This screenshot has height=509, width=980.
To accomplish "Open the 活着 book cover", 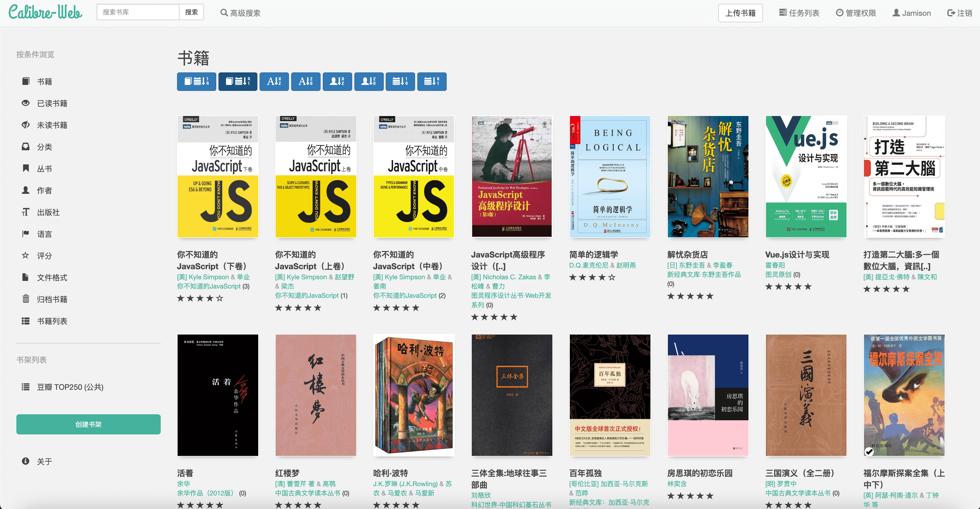I will click(x=218, y=395).
